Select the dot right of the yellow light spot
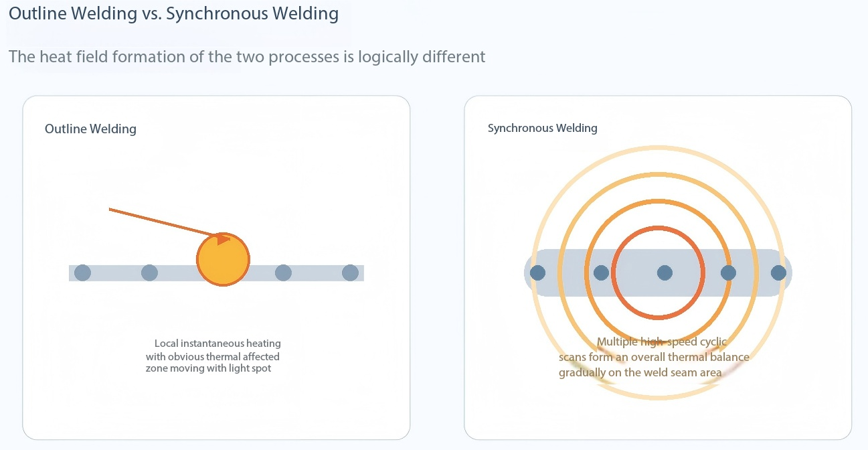The width and height of the screenshot is (868, 450). [283, 273]
